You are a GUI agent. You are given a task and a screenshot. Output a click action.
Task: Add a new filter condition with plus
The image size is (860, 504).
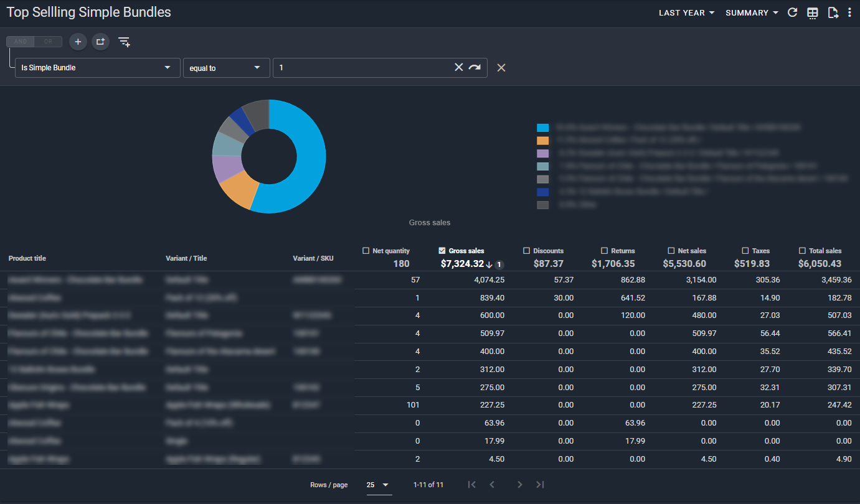tap(78, 42)
